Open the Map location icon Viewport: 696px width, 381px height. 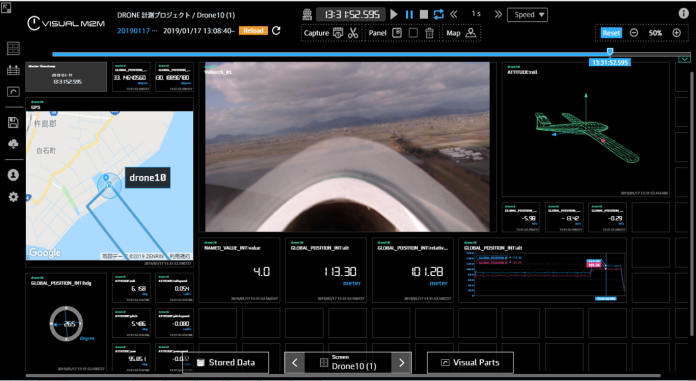click(471, 33)
